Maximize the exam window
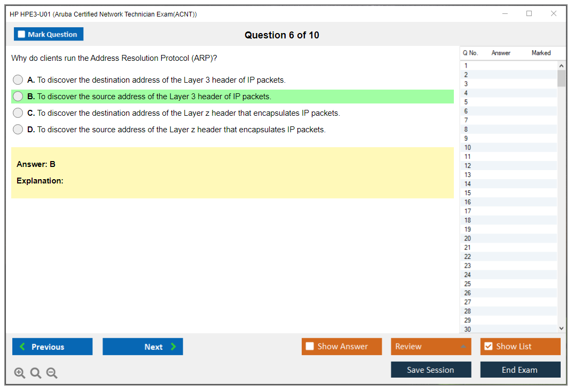Screen dimensions: 574x392 (529, 14)
